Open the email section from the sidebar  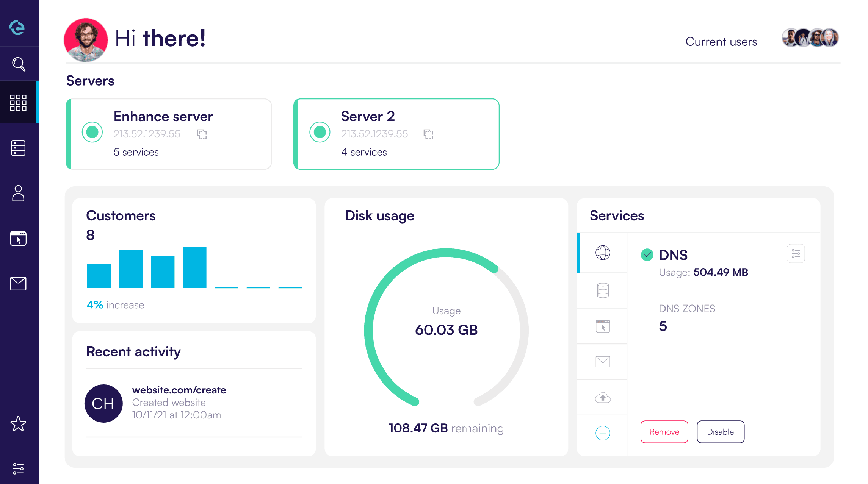(x=19, y=283)
